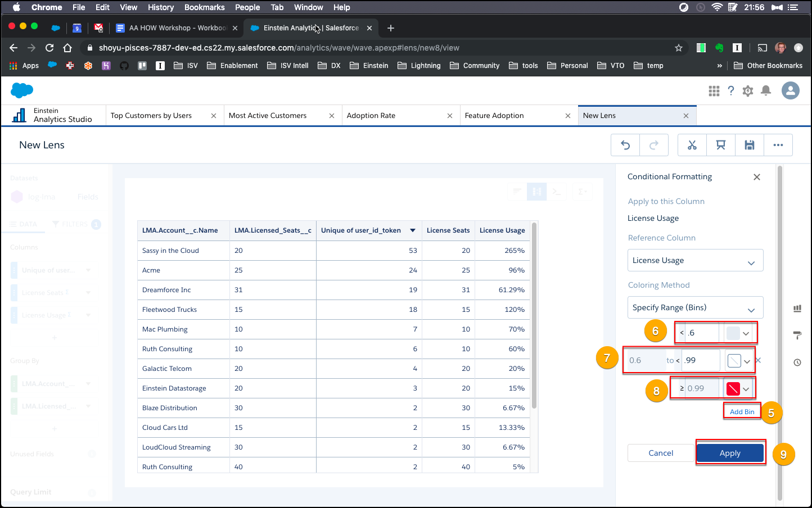Focus the .6 threshold input field
This screenshot has width=812, height=508.
(x=702, y=333)
